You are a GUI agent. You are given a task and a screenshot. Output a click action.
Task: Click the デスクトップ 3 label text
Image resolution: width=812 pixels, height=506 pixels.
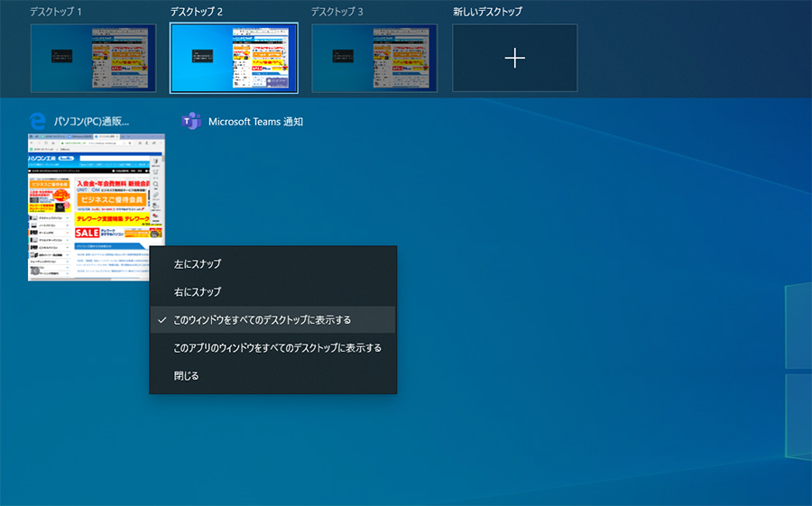[x=337, y=12]
